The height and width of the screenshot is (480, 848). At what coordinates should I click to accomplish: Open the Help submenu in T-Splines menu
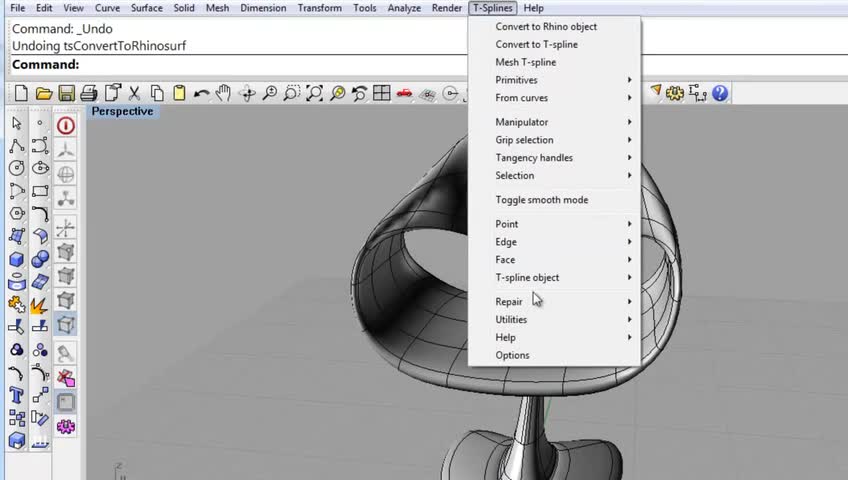point(554,337)
